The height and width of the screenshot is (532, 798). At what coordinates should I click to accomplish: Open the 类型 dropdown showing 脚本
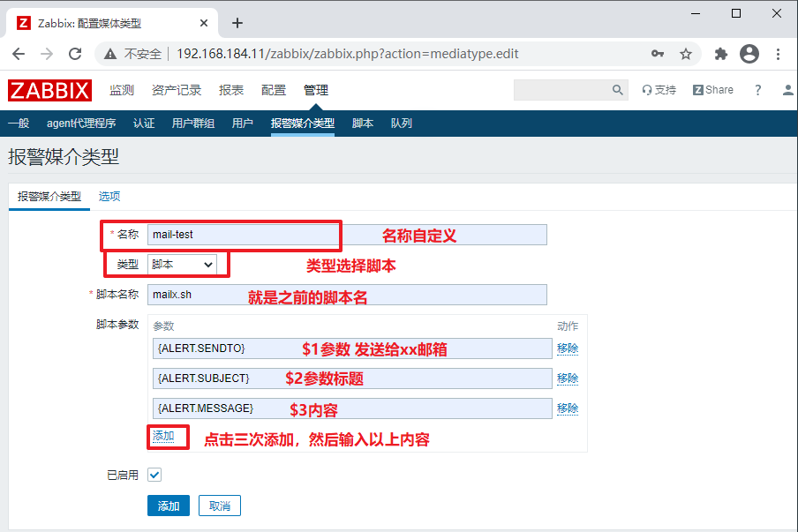coord(182,265)
